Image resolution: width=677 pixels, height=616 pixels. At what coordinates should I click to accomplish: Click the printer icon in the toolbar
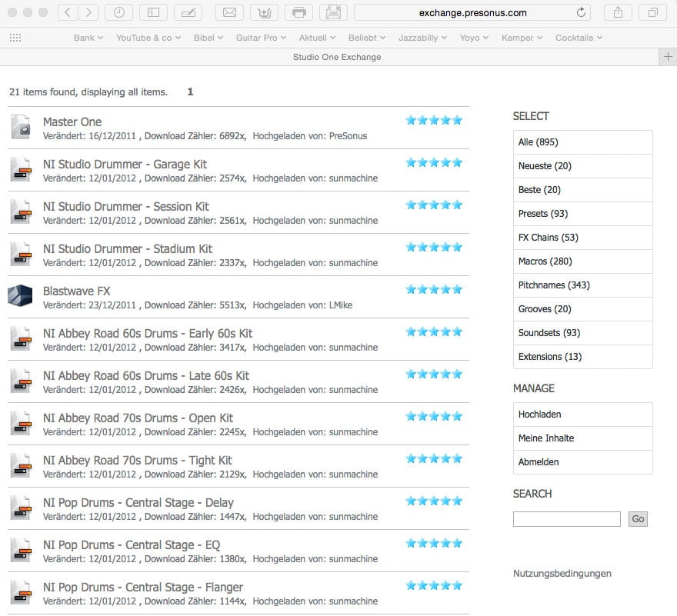pos(298,12)
